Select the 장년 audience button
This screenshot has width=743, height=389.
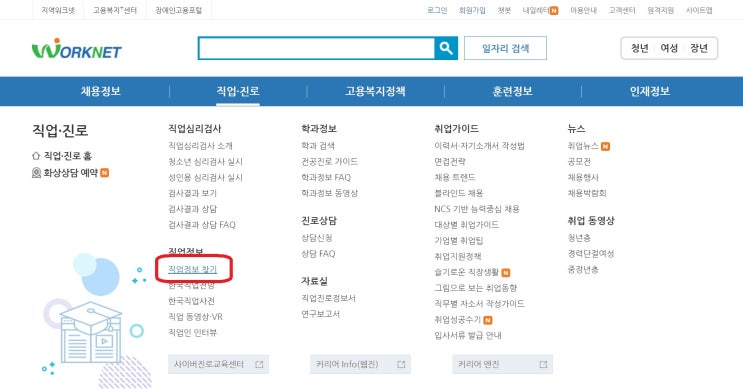click(x=698, y=48)
